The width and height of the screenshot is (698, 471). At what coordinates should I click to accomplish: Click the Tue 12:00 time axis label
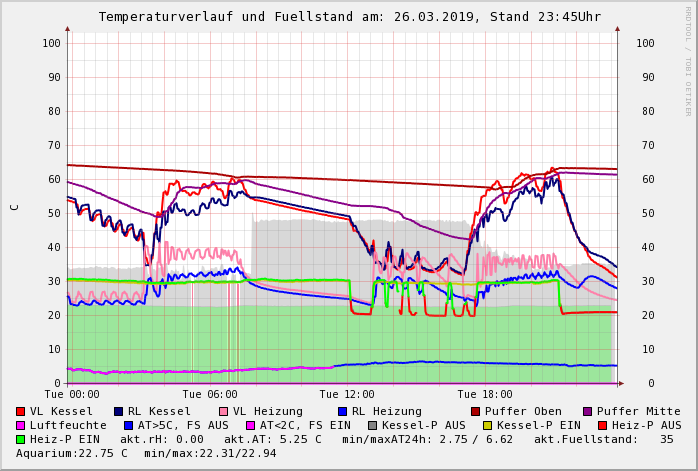[x=347, y=395]
